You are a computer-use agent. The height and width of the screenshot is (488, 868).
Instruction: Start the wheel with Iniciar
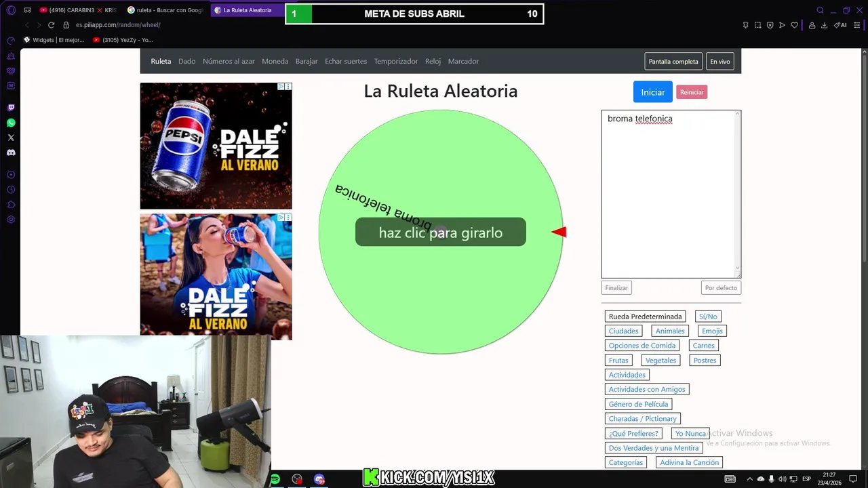point(653,92)
